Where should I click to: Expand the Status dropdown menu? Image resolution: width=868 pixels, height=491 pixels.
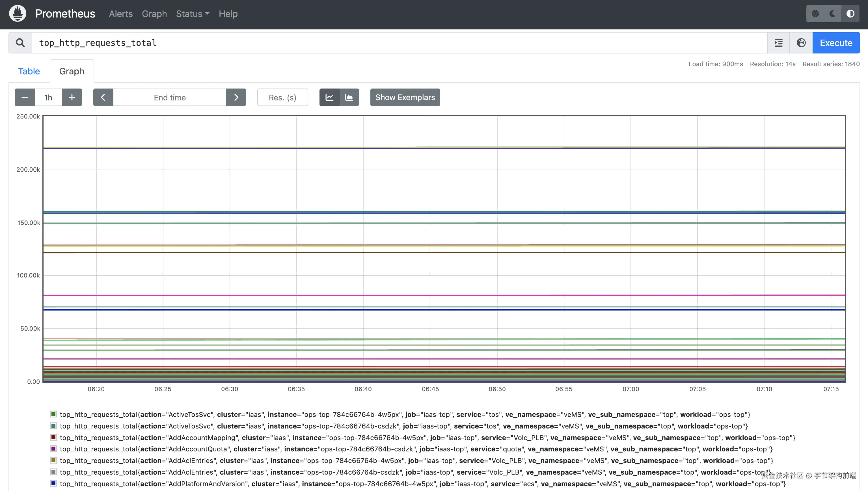pyautogui.click(x=193, y=14)
